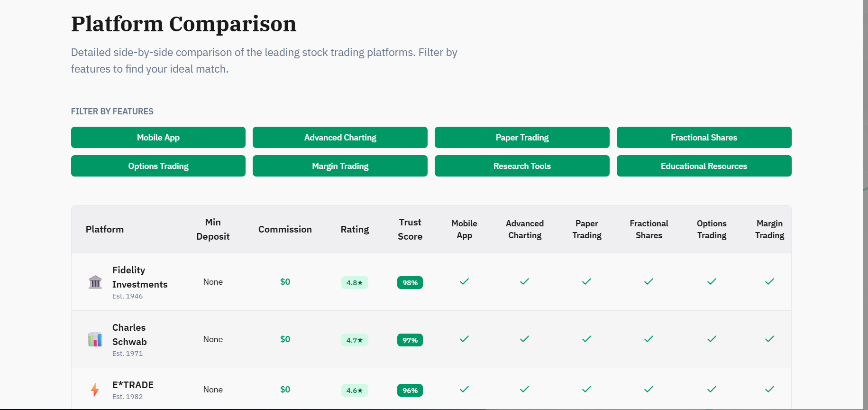Click Charles Schwab's None minimum deposit value

(213, 339)
